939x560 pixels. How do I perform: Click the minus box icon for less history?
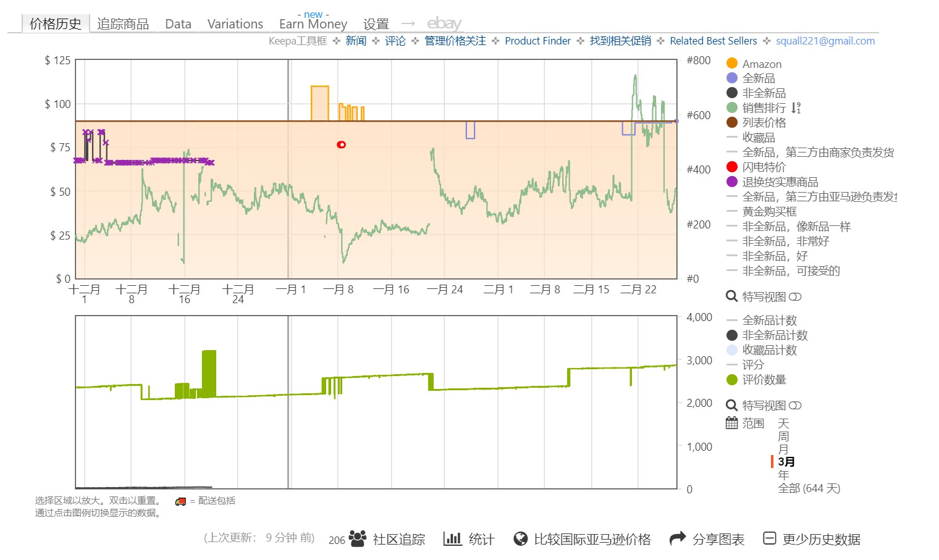point(770,538)
